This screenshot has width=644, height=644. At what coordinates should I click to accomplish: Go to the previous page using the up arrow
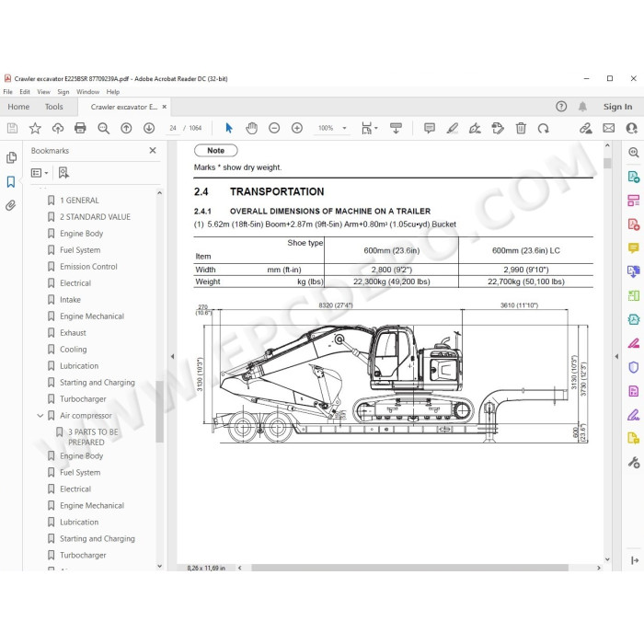pyautogui.click(x=126, y=128)
